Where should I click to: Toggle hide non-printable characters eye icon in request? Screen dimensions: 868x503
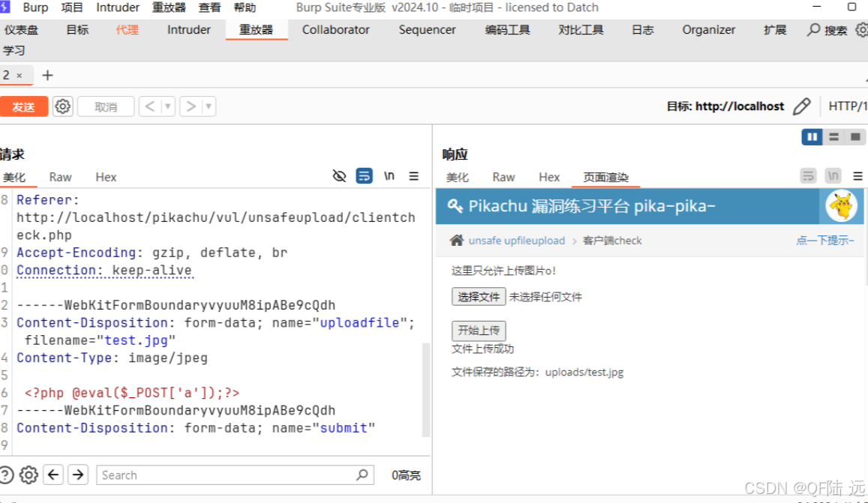pos(339,176)
